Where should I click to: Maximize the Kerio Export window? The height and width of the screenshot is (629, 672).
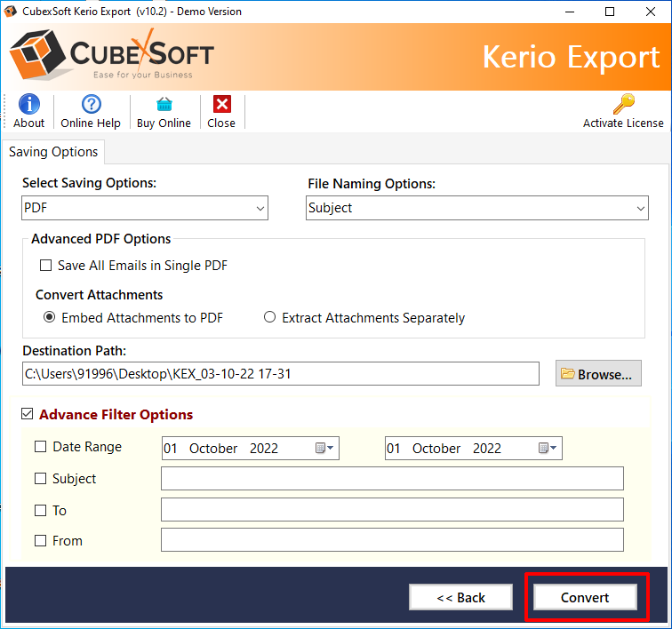[610, 12]
